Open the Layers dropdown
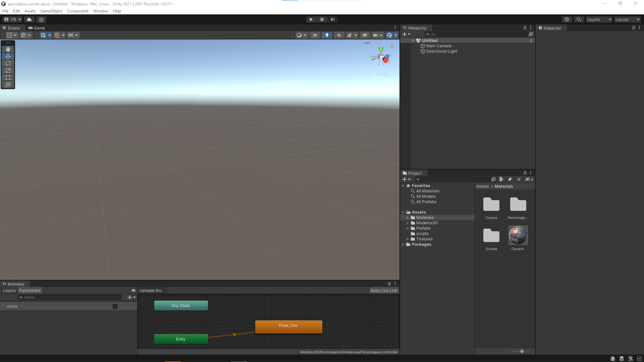644x362 pixels. 599,19
